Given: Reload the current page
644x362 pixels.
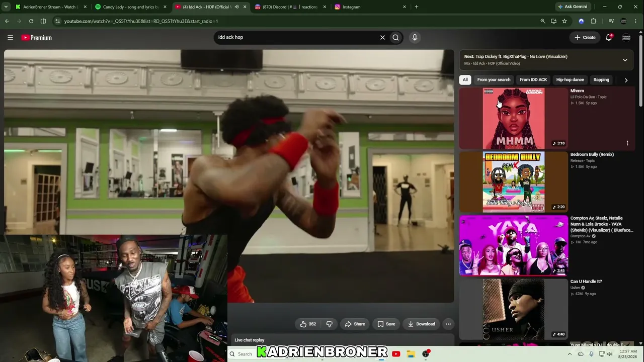Looking at the screenshot, I should click(x=31, y=21).
